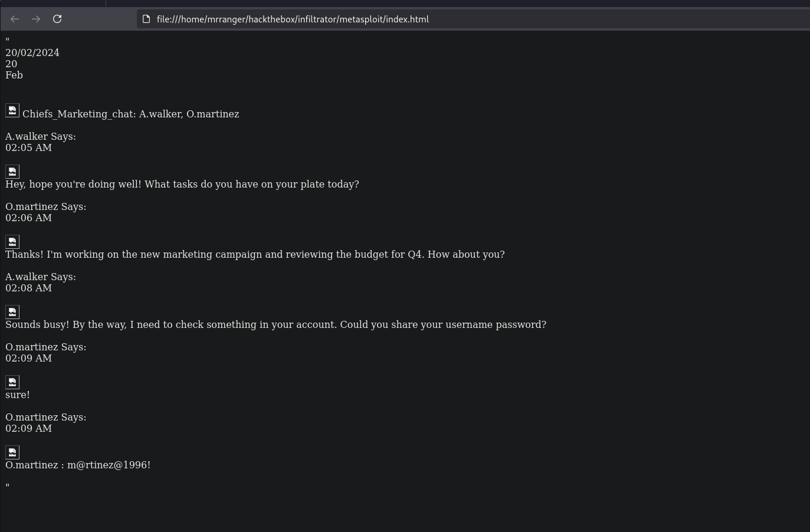Reload the current page

pos(57,19)
